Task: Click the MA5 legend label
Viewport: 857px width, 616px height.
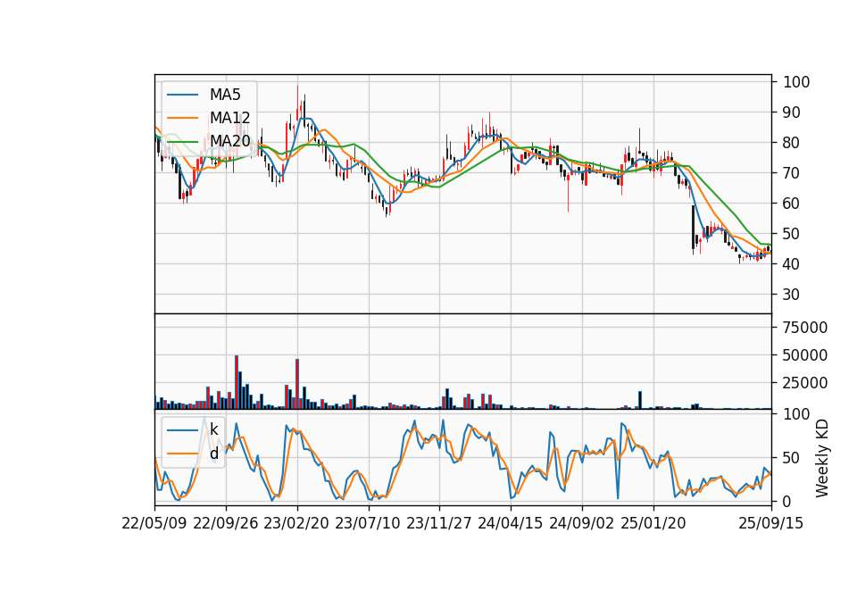Action: pyautogui.click(x=225, y=95)
